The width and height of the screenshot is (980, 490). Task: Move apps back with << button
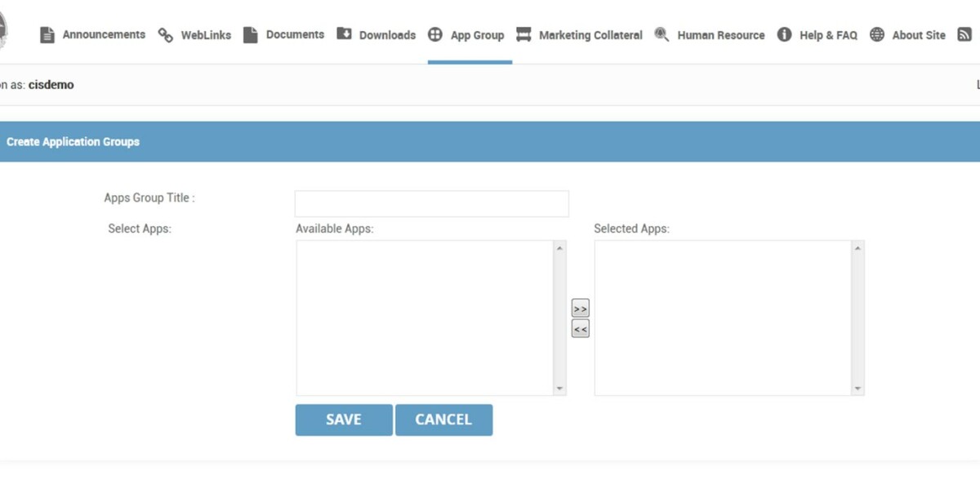(580, 327)
